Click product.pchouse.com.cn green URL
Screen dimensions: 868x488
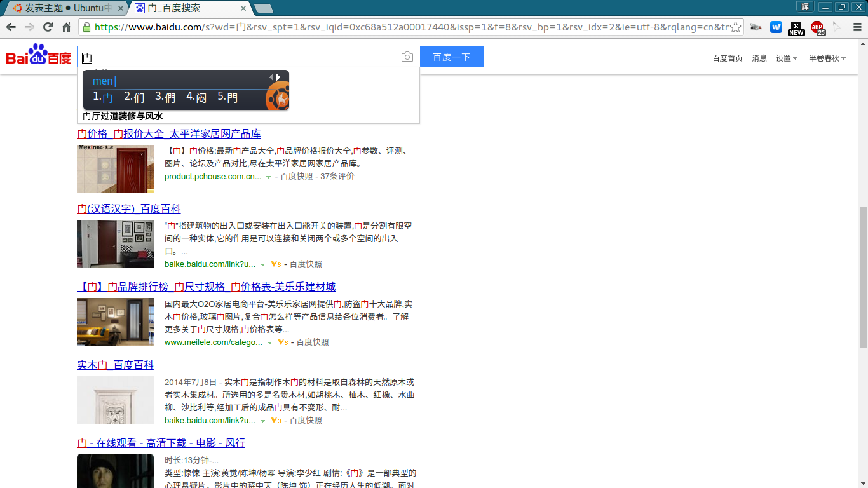click(213, 177)
